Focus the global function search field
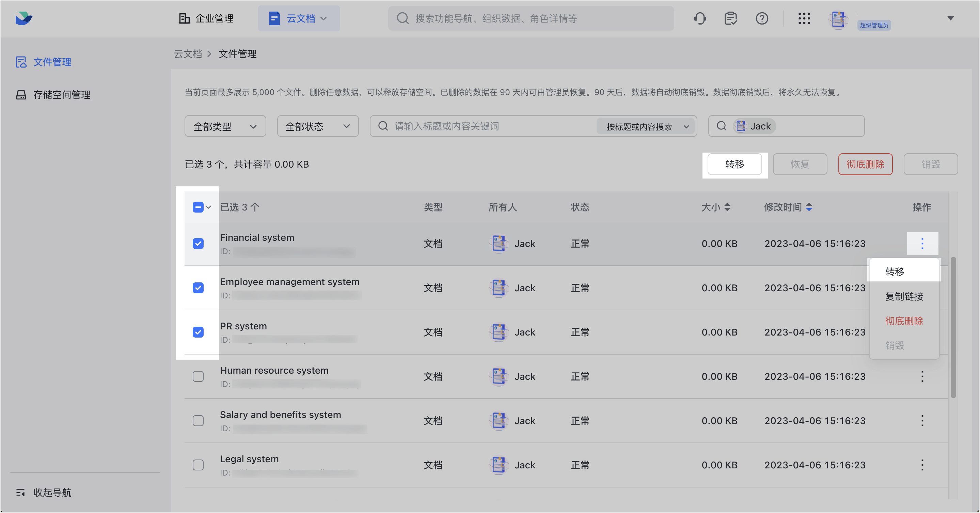Screen dimensions: 980x513 point(531,18)
